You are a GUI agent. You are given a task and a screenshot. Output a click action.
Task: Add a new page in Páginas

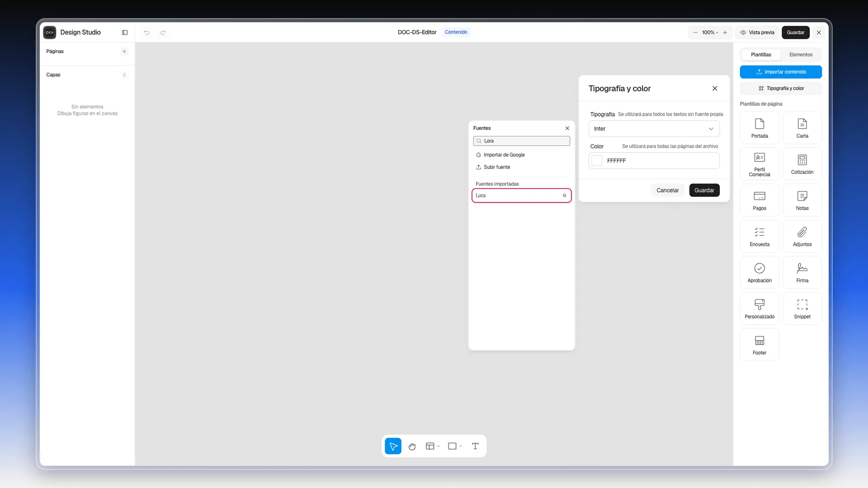click(124, 52)
